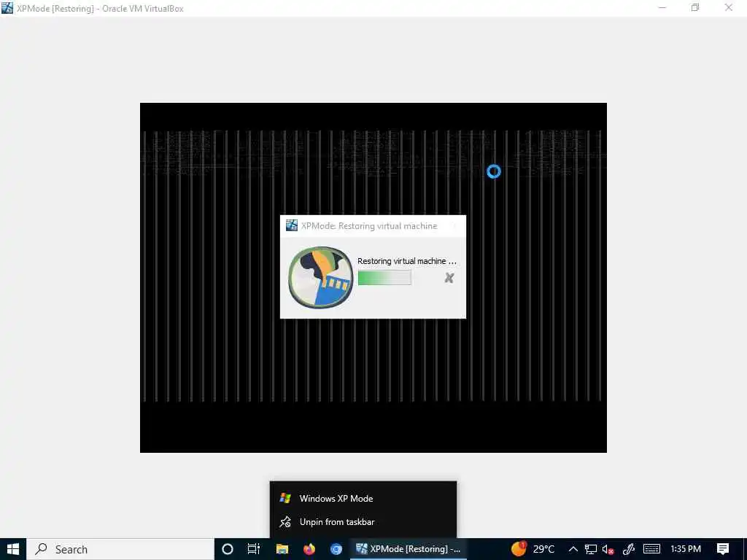
Task: Close the XPMode VirtualBox window
Action: click(729, 8)
